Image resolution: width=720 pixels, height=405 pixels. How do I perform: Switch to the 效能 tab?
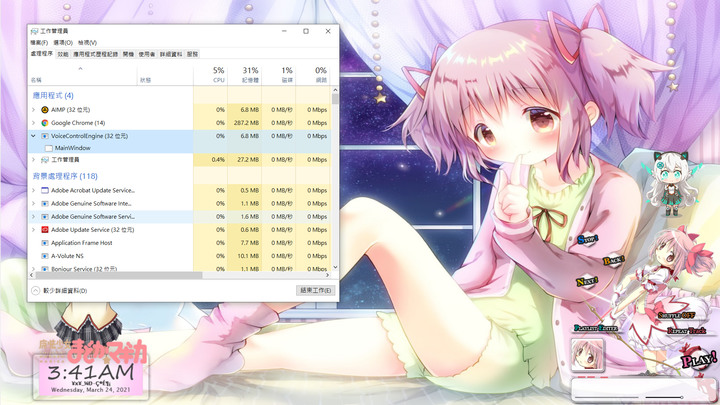click(x=63, y=54)
